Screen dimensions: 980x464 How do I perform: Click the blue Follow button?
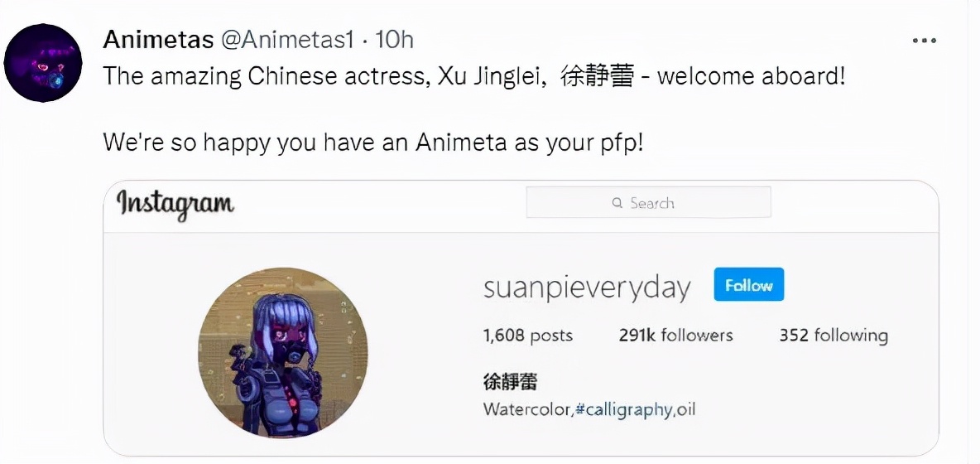point(749,285)
